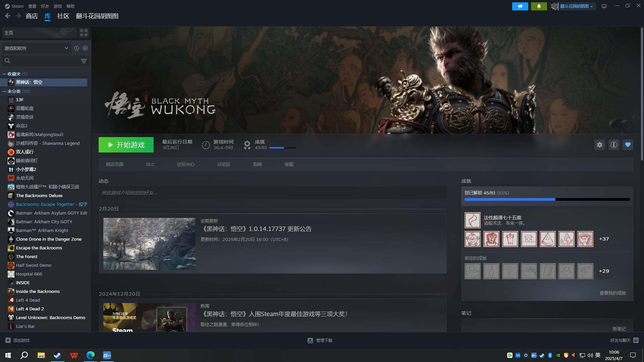Click the achievements trophy icon
The image size is (644, 362).
[x=247, y=145]
